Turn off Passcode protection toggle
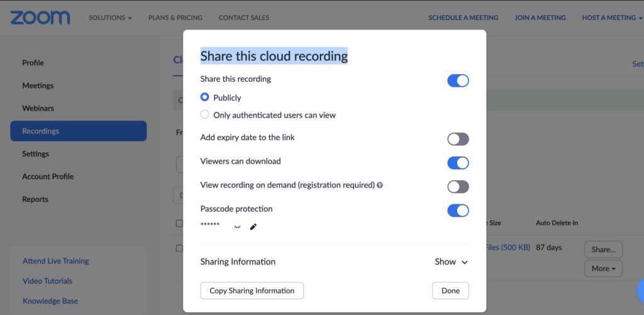 click(458, 211)
